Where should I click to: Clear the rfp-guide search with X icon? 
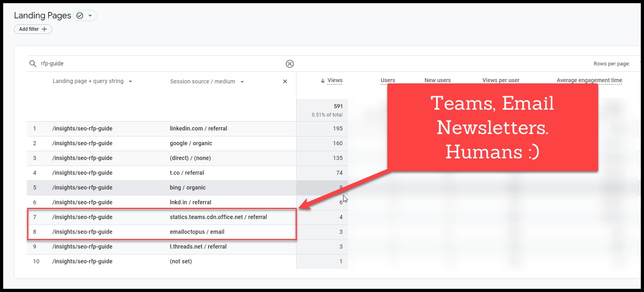[x=290, y=64]
